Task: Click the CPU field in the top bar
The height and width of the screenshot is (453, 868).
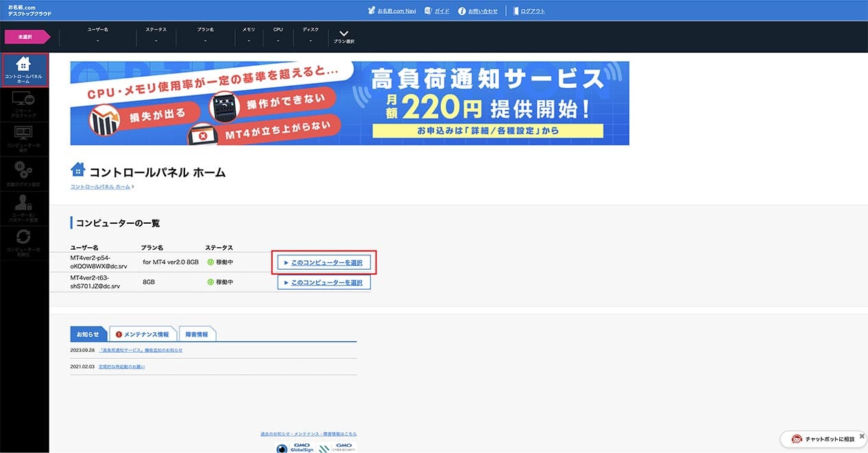Action: [x=278, y=36]
